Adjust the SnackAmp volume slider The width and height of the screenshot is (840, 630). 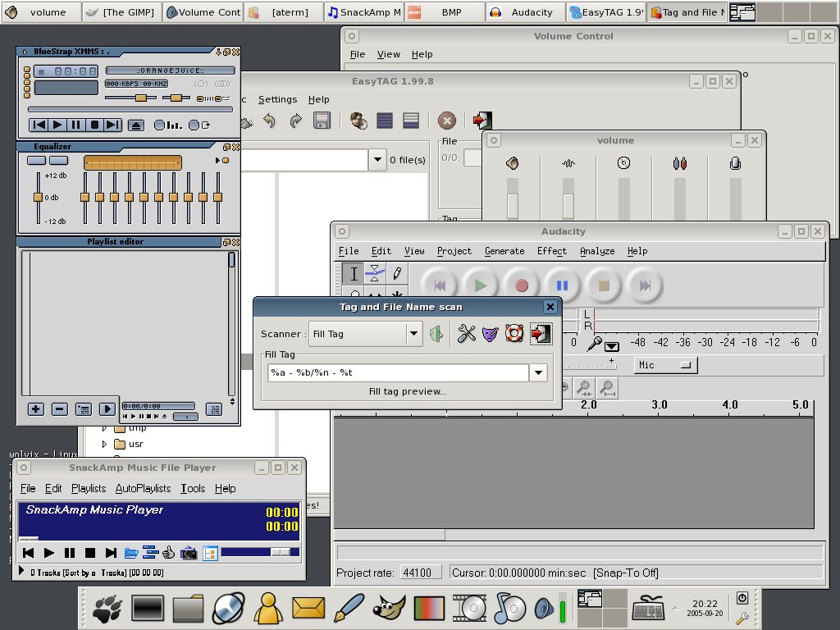(260, 552)
